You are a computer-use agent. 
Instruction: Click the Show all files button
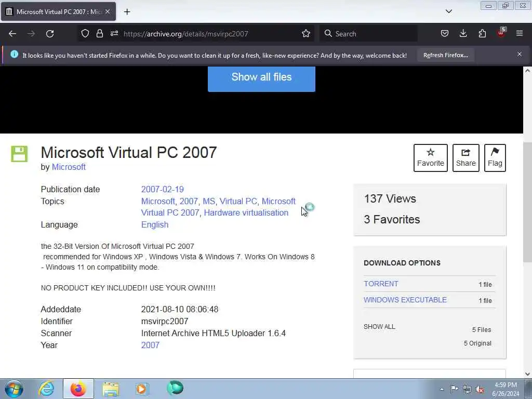(x=261, y=79)
